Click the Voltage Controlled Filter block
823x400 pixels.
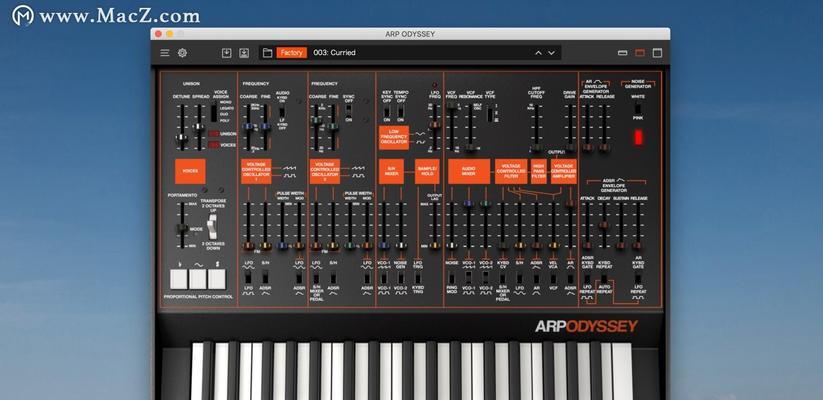pyautogui.click(x=511, y=171)
